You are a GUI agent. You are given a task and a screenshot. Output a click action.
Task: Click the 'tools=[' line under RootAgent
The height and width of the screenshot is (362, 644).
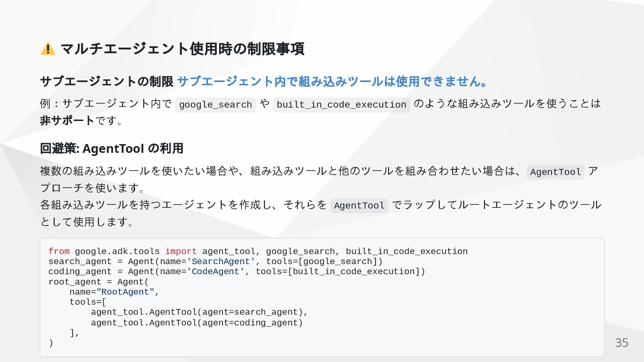[88, 302]
